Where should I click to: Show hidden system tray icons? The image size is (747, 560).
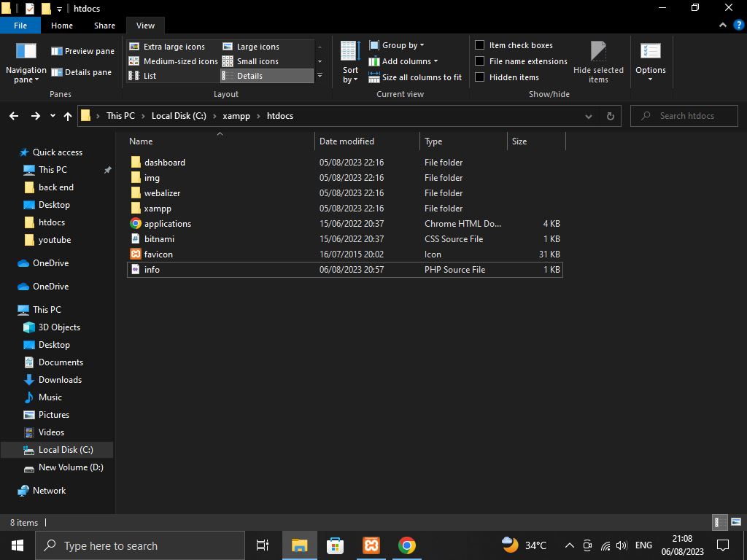569,545
